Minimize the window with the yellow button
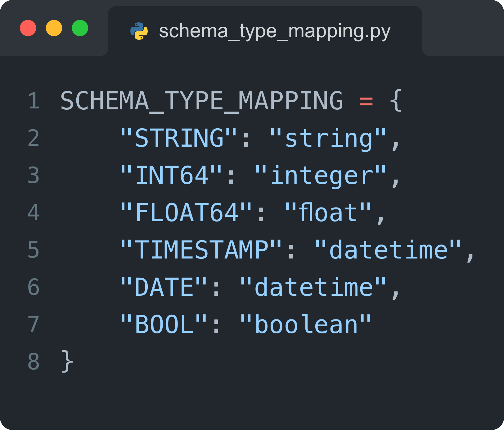Viewport: 504px width, 430px height. 54,28
